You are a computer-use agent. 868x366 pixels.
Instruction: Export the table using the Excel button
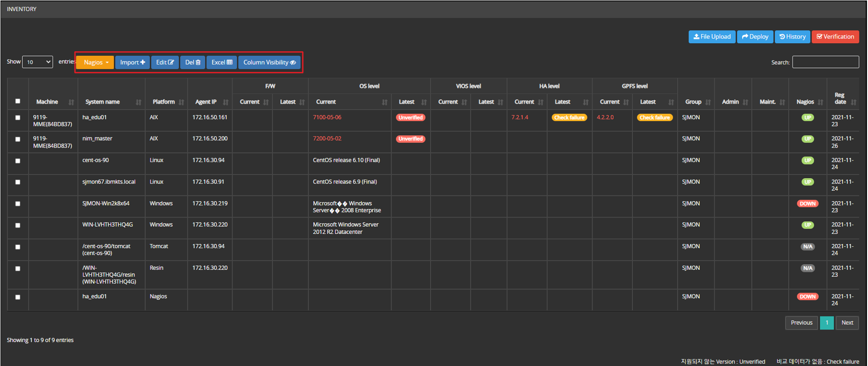[222, 62]
